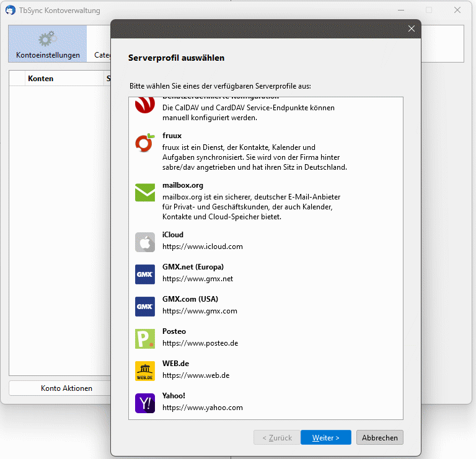476x459 pixels.
Task: Select the 'WEB.de' profile title
Action: (175, 363)
